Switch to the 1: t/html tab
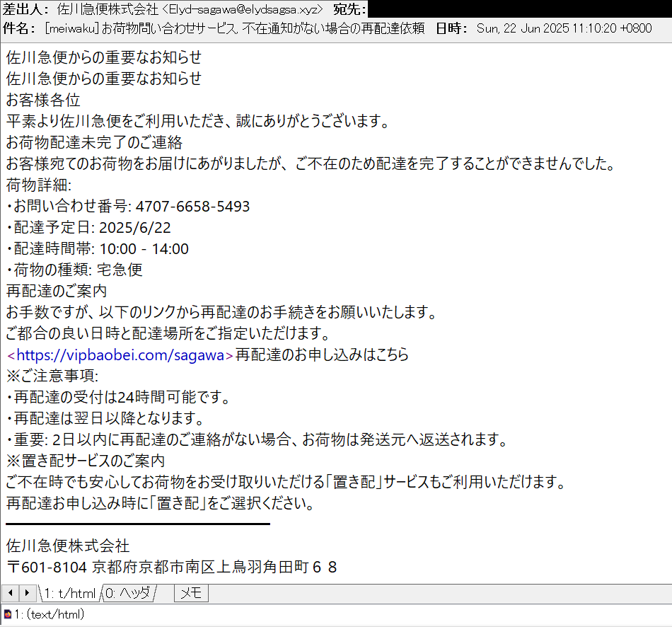672x627 pixels. tap(70, 594)
